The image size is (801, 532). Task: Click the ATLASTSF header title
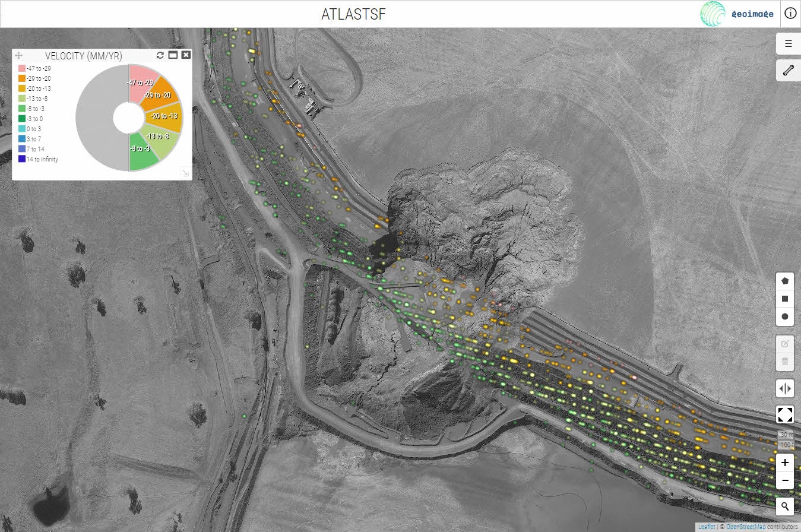(x=353, y=14)
